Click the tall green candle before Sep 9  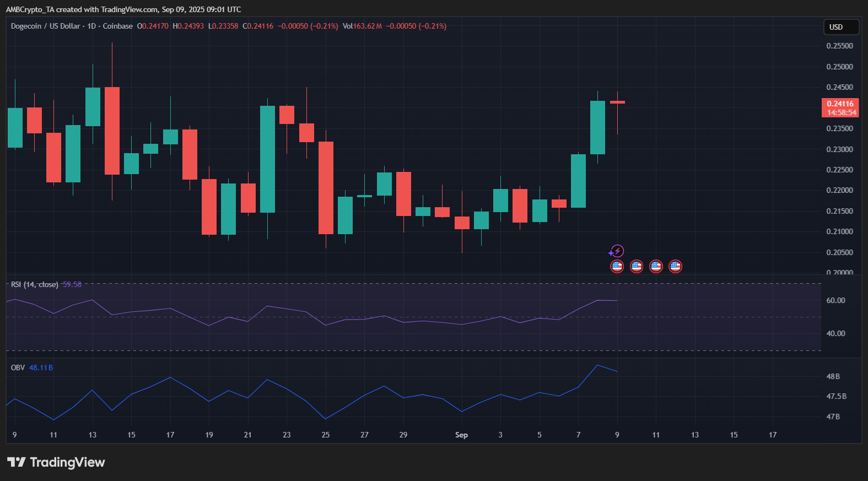597,127
